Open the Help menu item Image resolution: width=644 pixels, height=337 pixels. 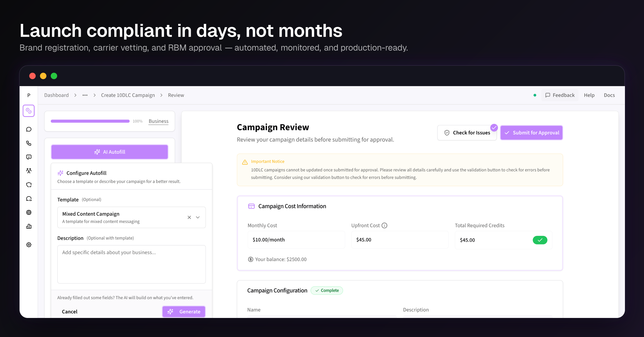point(589,95)
